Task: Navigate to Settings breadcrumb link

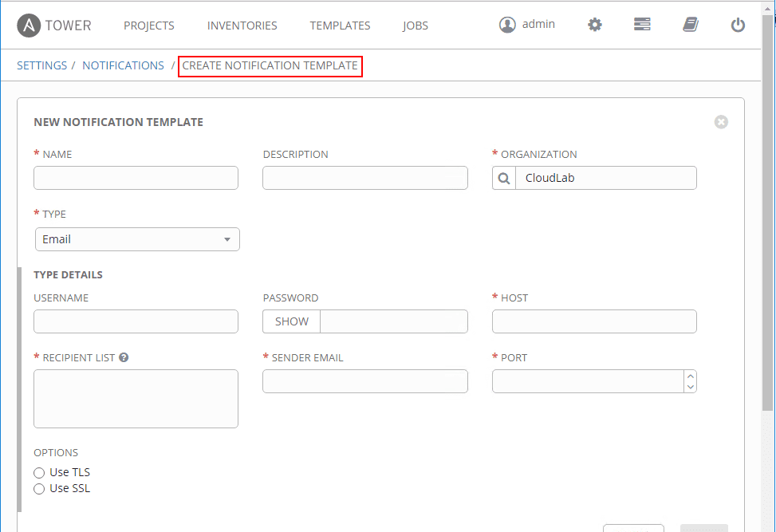Action: pos(42,65)
